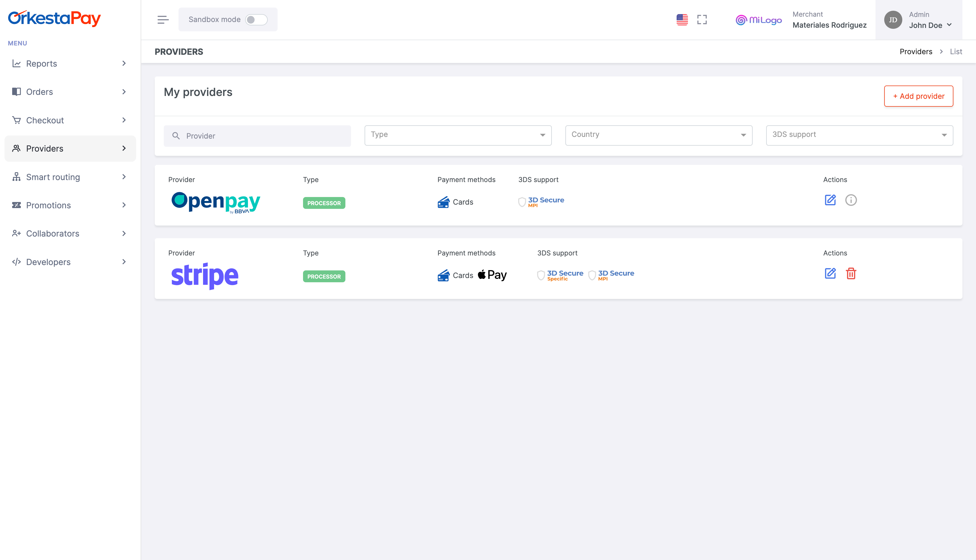Image resolution: width=976 pixels, height=560 pixels.
Task: Click the Orders book icon
Action: click(x=17, y=91)
